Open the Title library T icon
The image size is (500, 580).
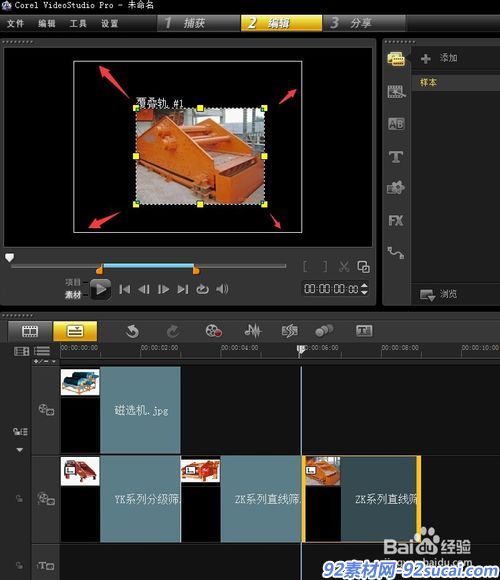pyautogui.click(x=396, y=157)
